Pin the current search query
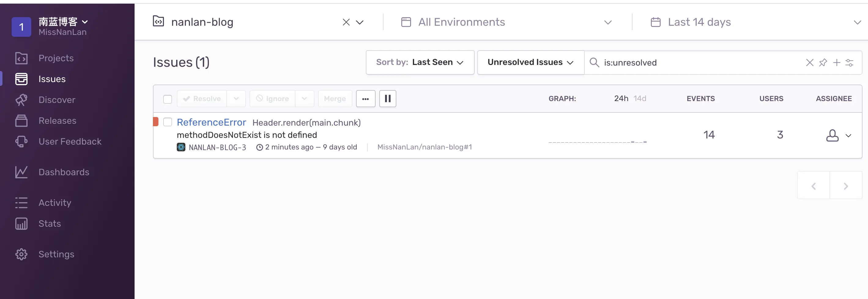Image resolution: width=868 pixels, height=299 pixels. point(823,62)
